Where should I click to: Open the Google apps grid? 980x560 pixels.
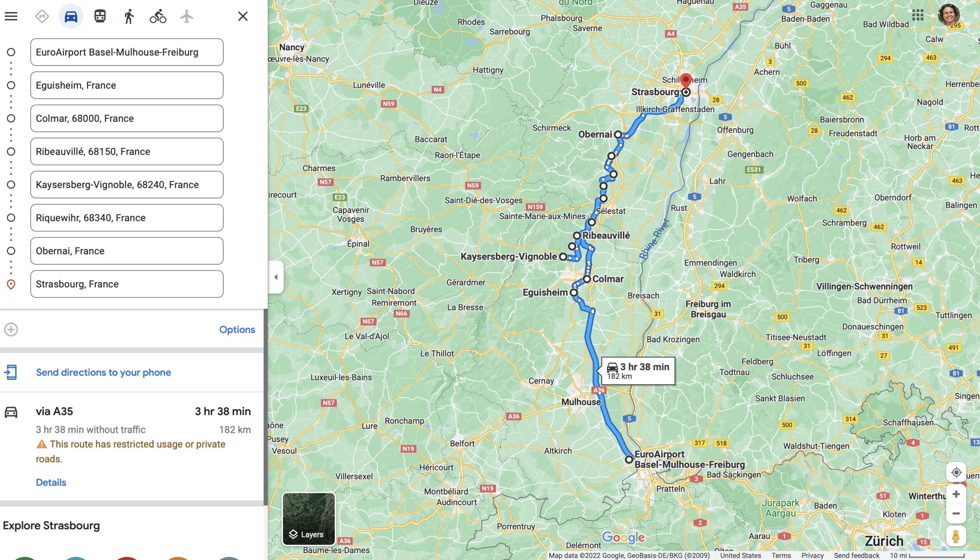(x=918, y=15)
